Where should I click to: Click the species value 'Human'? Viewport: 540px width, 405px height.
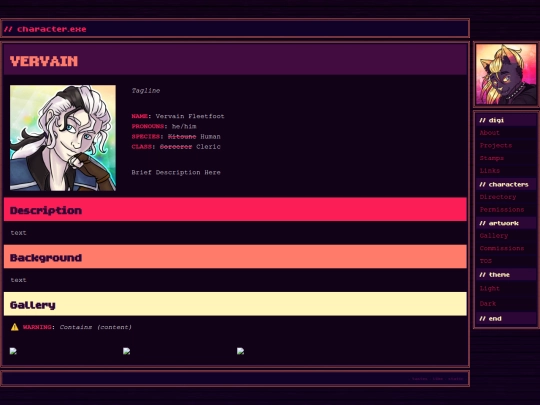click(x=210, y=136)
